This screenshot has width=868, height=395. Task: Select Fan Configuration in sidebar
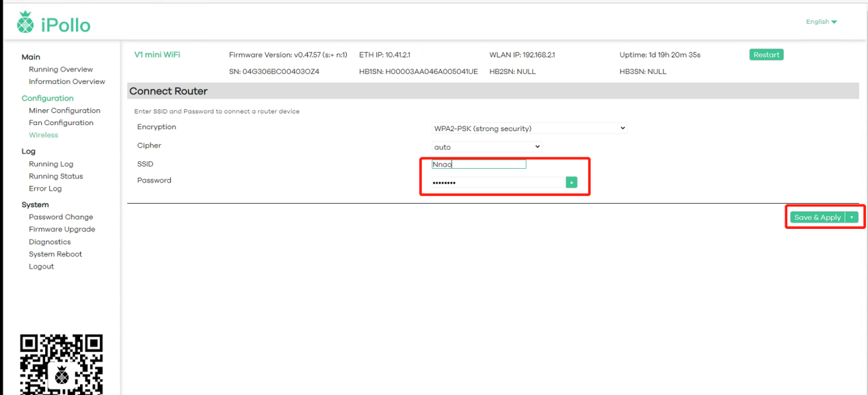(x=61, y=123)
